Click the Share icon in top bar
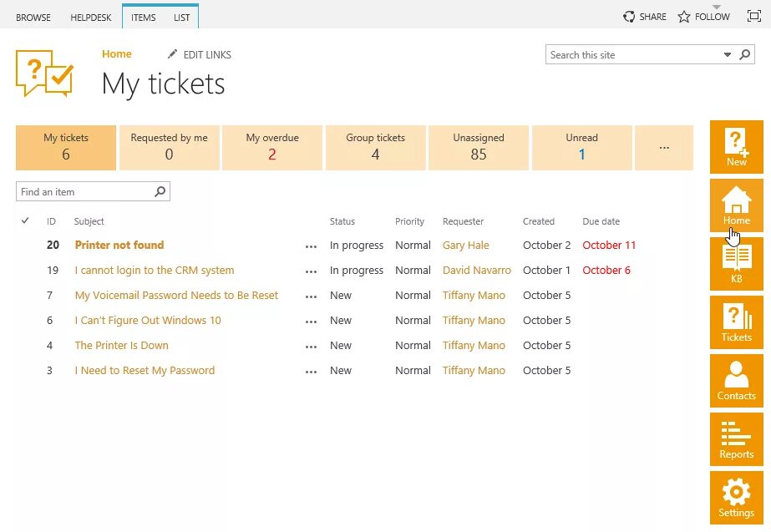Viewport: 771px width, 532px height. [630, 17]
